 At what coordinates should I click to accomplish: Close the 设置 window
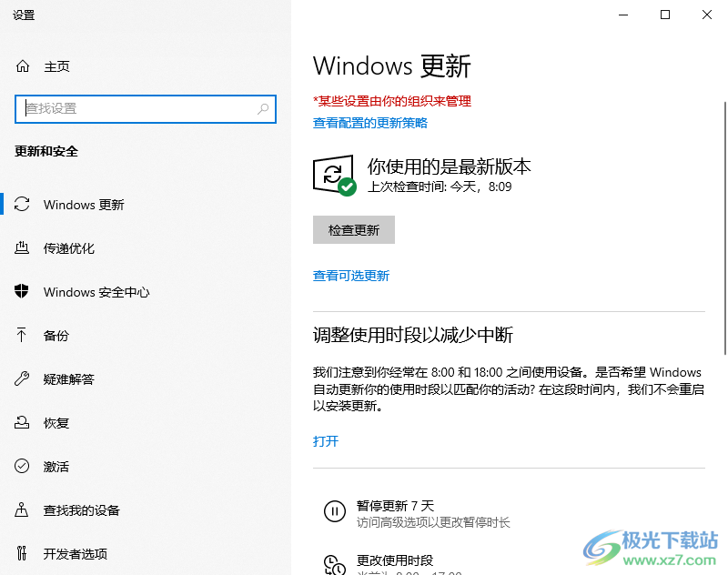pyautogui.click(x=707, y=15)
